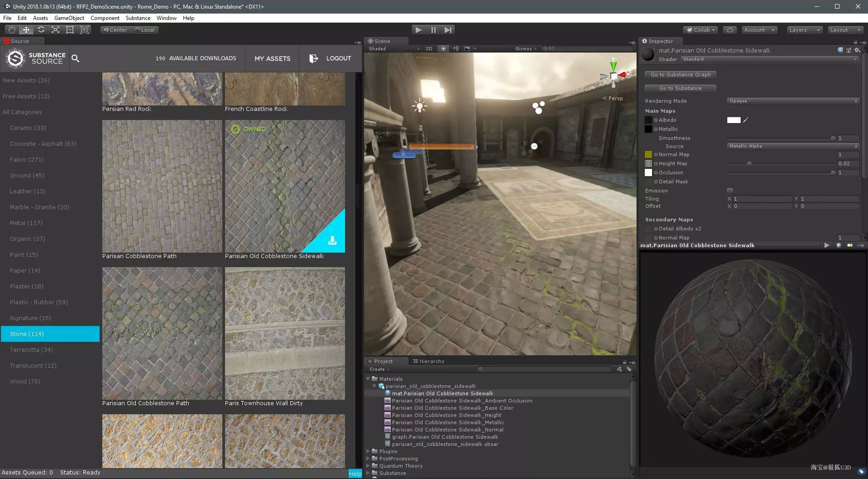868x479 pixels.
Task: Open the GameObject menu
Action: click(69, 18)
